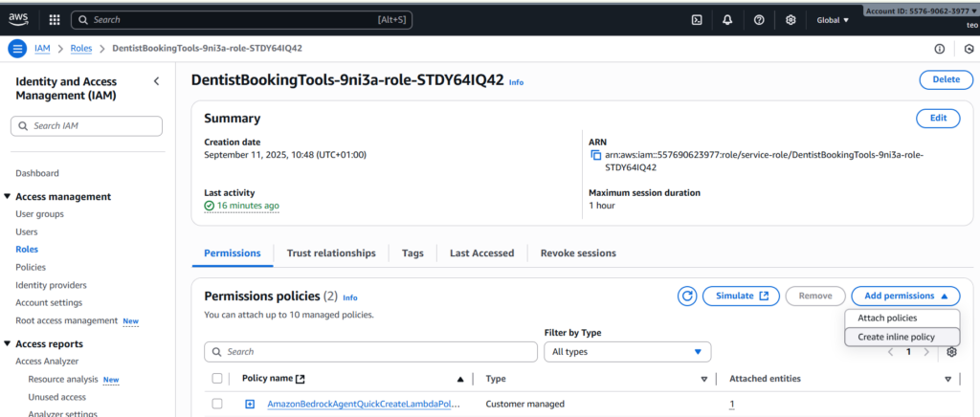The width and height of the screenshot is (980, 417).
Task: Open the Global region selector
Action: tap(832, 19)
